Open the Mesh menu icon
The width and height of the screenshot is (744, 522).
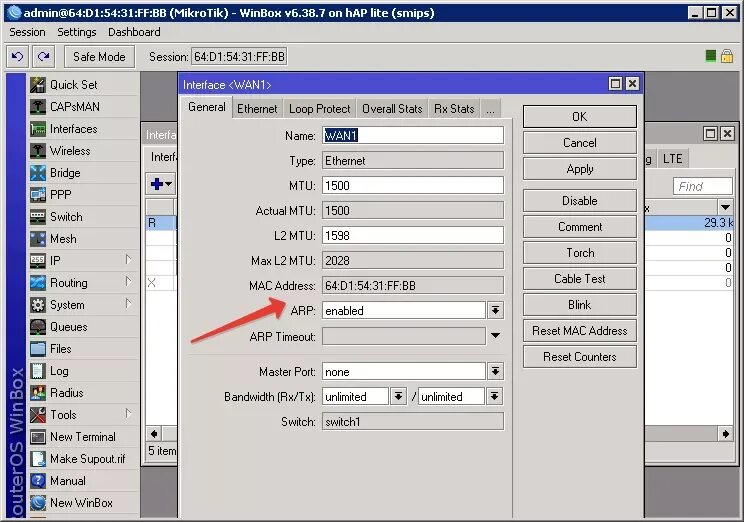point(38,239)
